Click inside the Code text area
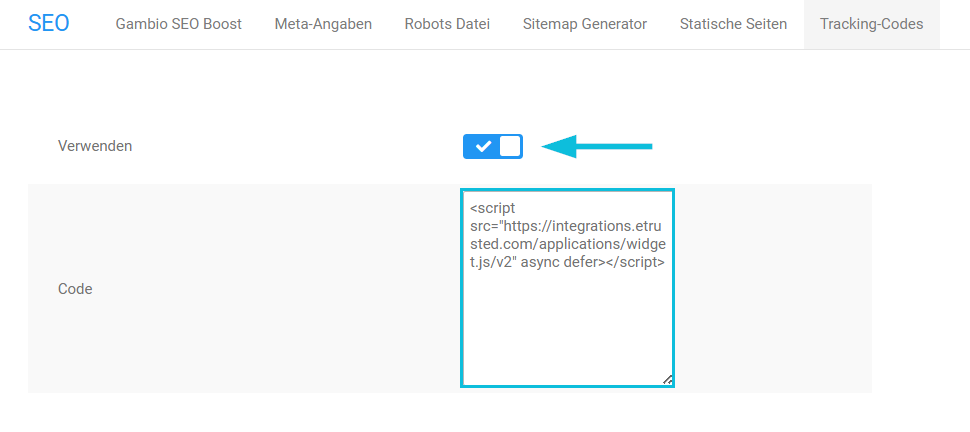970x432 pixels. [x=567, y=288]
